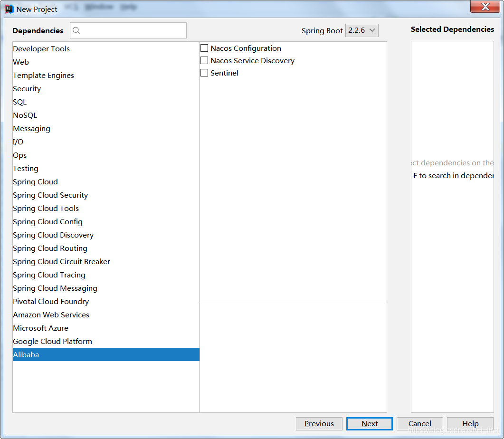Enable the Nacos Configuration checkbox
The width and height of the screenshot is (504, 439).
click(204, 48)
